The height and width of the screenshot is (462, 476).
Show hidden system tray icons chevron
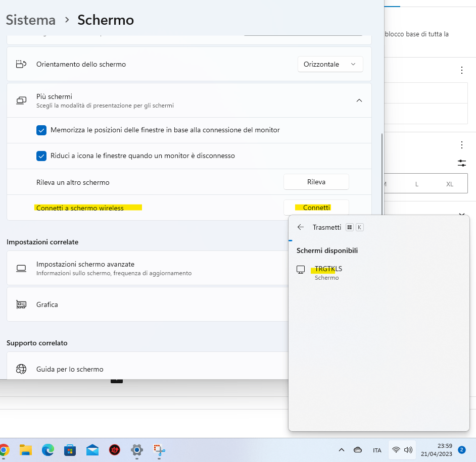point(342,450)
